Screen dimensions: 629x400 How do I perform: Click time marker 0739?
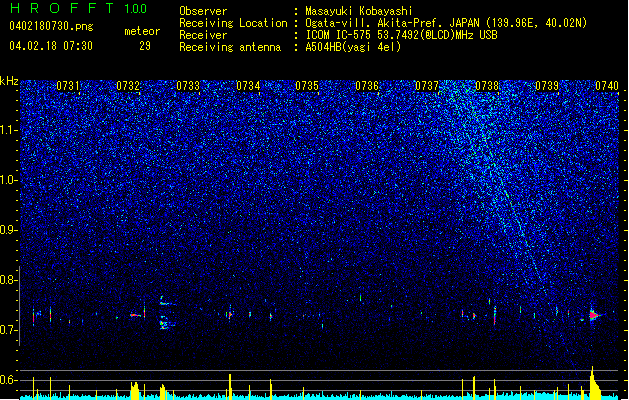tap(547, 86)
